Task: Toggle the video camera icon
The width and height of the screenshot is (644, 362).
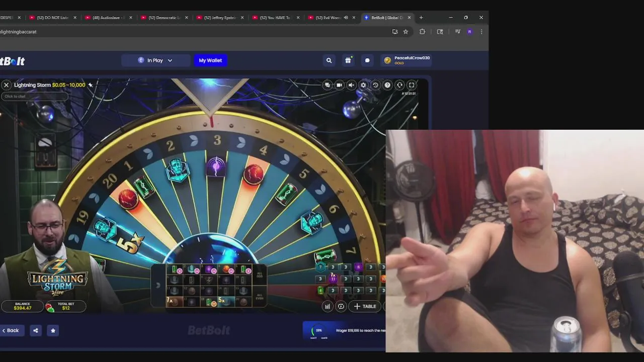Action: coord(340,85)
